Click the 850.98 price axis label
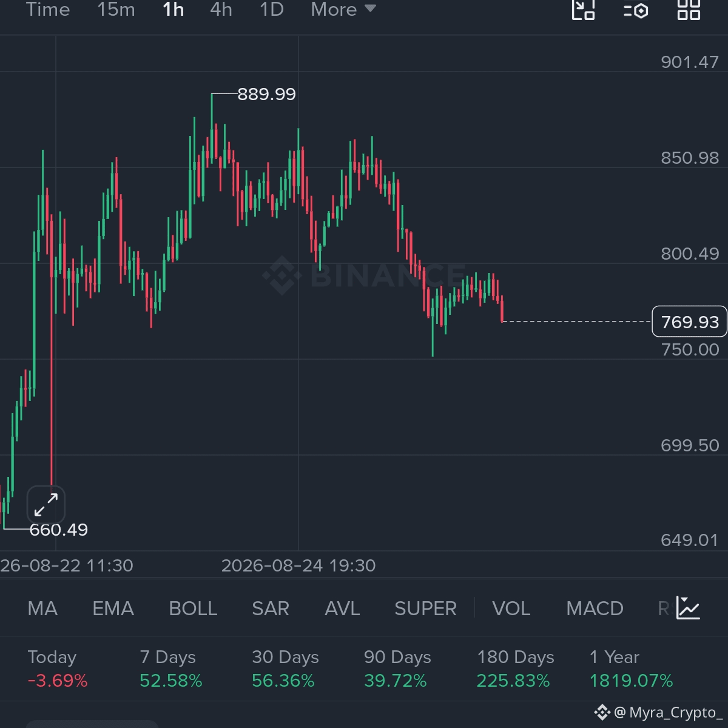728x728 pixels. click(x=690, y=158)
